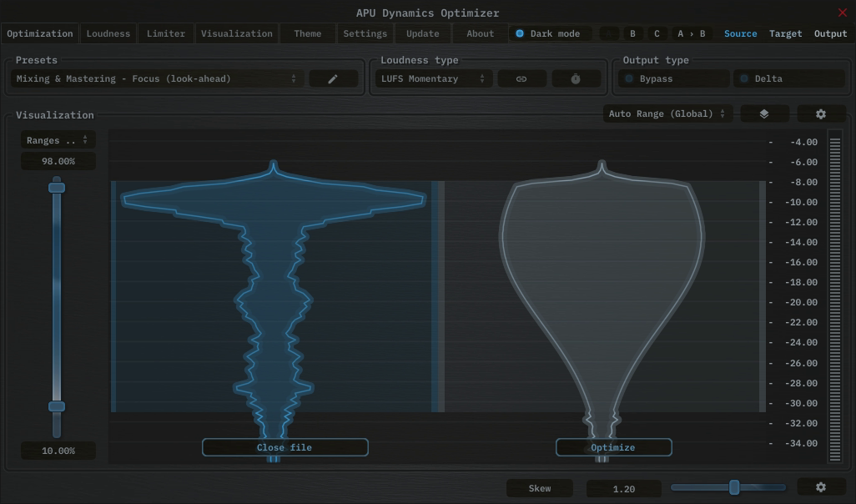Click the Skew horizontal slider handle
This screenshot has width=856, height=504.
coord(734,487)
